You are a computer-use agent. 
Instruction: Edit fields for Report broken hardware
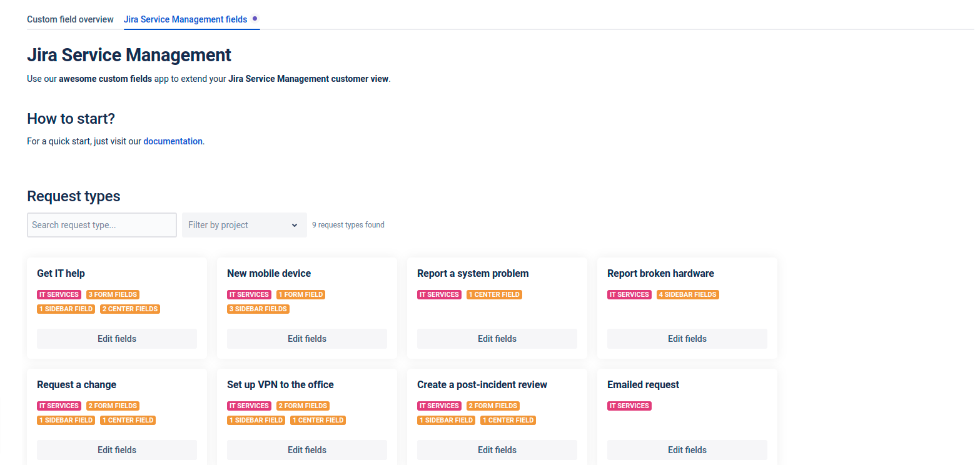tap(687, 339)
